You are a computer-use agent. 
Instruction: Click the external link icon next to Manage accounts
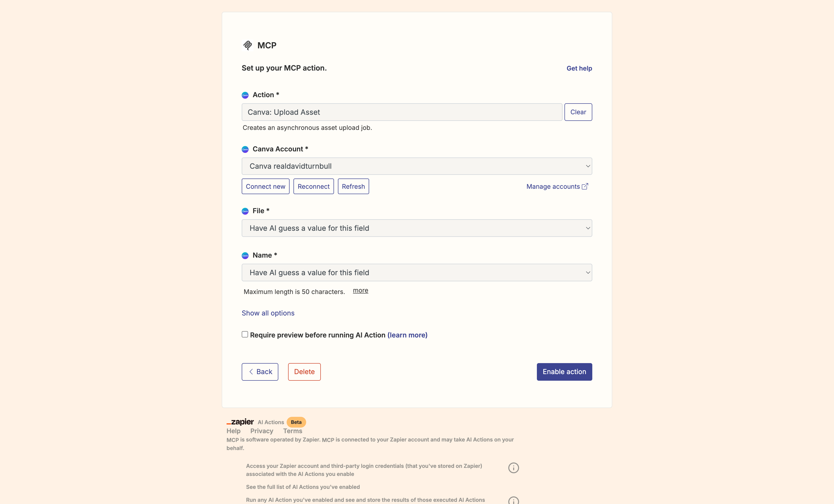point(585,187)
